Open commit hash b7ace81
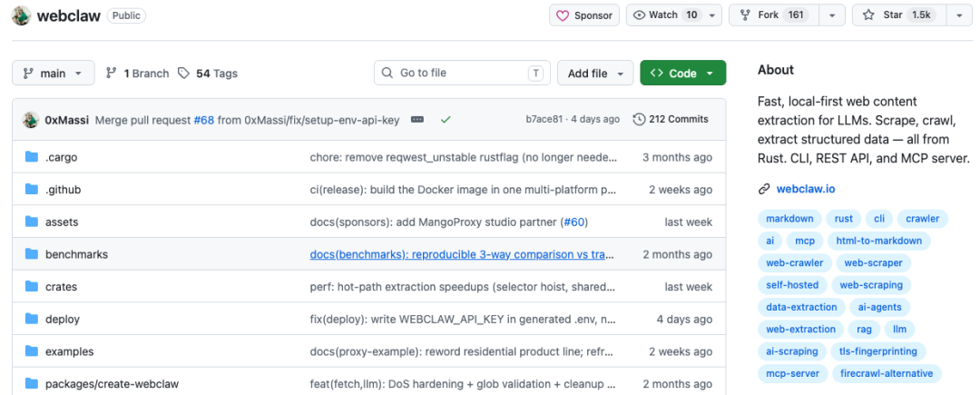Screen dimensions: 980x395 [x=544, y=119]
